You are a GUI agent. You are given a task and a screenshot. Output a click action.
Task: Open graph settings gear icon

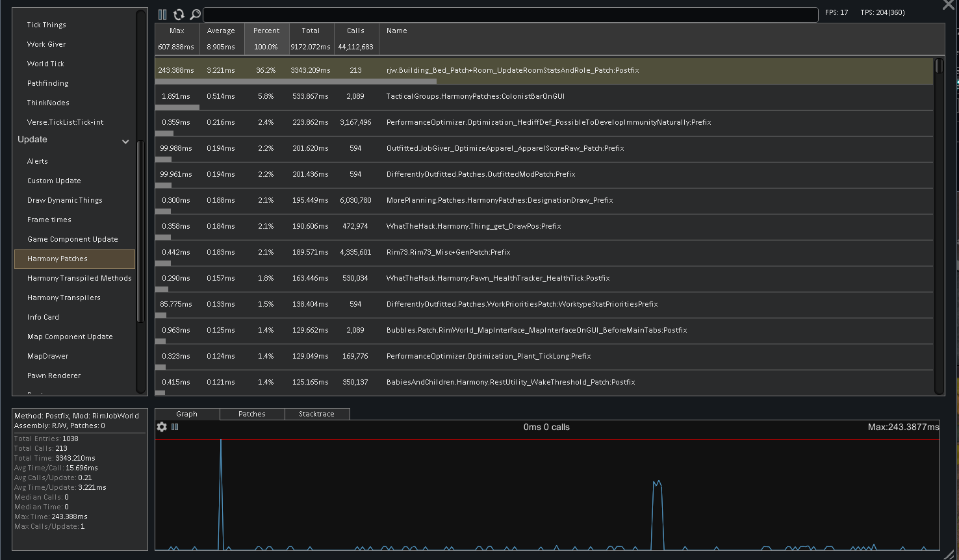click(162, 427)
